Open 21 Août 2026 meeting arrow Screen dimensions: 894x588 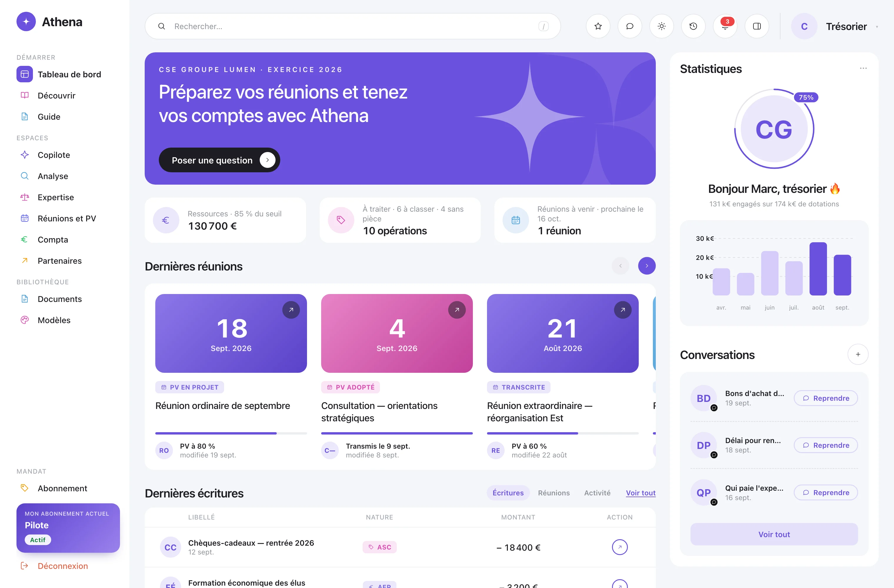(623, 310)
